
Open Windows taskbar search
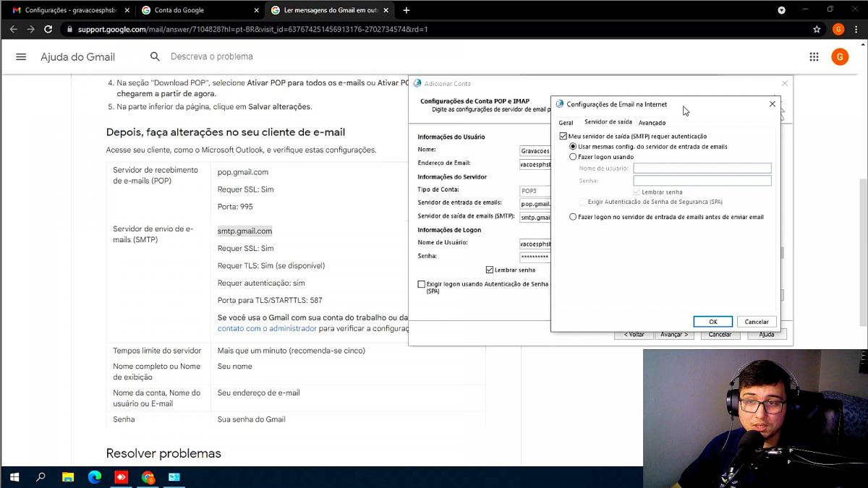pos(41,477)
